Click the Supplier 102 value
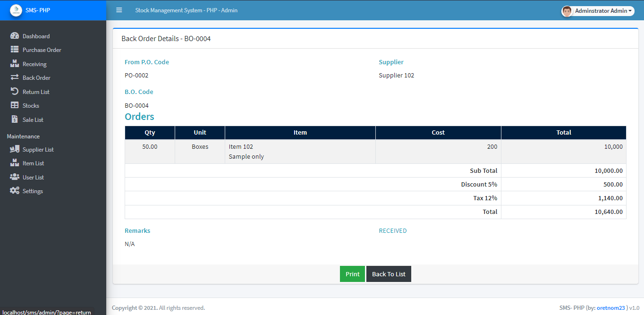 click(397, 75)
